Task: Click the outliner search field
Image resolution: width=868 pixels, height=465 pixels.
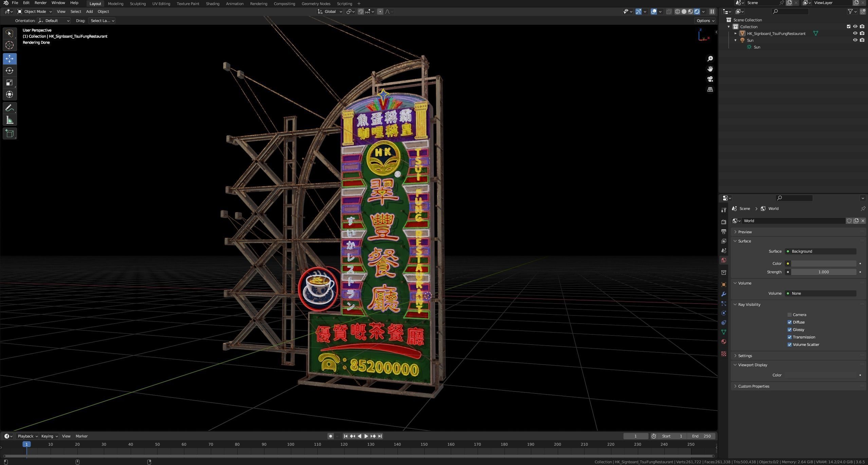Action: pyautogui.click(x=790, y=12)
